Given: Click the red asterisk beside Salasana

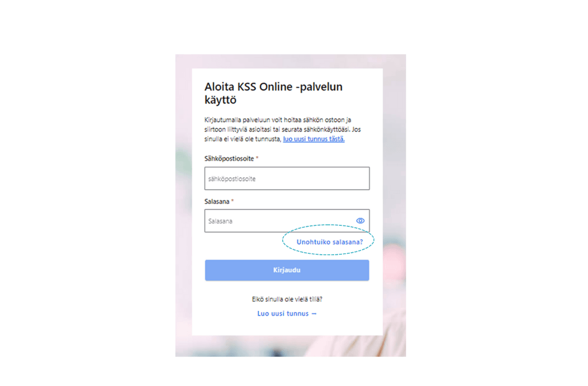Looking at the screenshot, I should tap(233, 201).
